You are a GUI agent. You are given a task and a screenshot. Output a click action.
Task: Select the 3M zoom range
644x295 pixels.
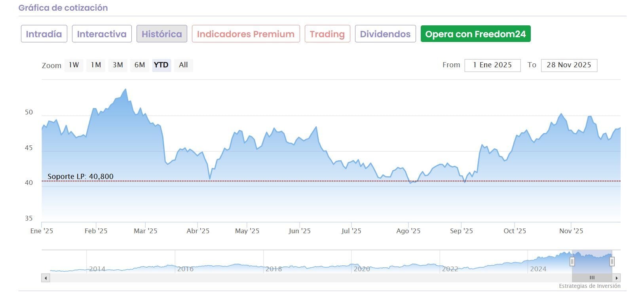118,65
